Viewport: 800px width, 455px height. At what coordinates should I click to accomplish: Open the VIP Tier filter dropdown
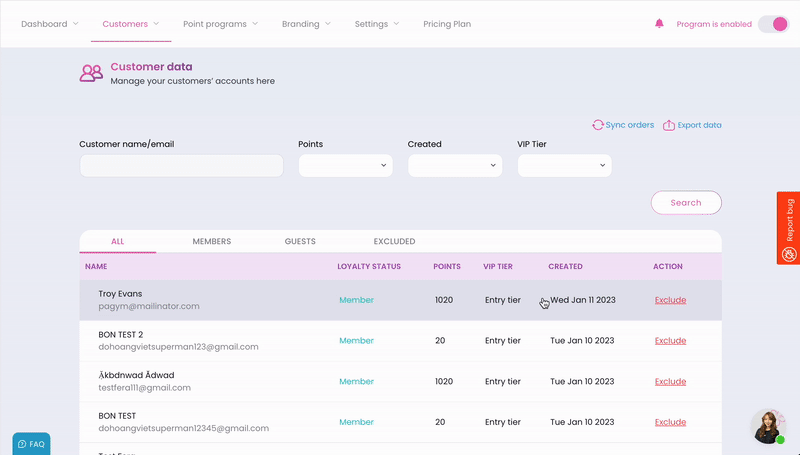pos(564,166)
